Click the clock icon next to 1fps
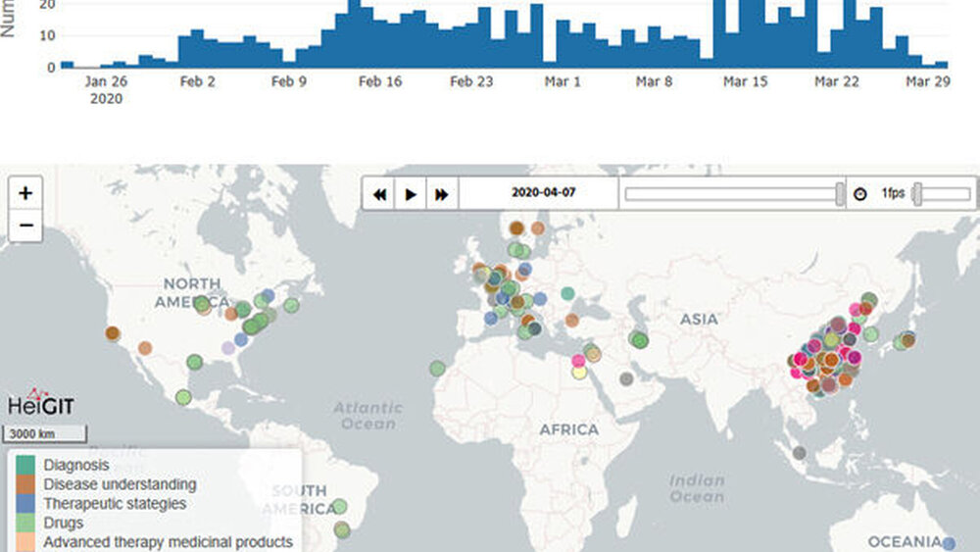Screen dimensions: 980x552 point(859,194)
